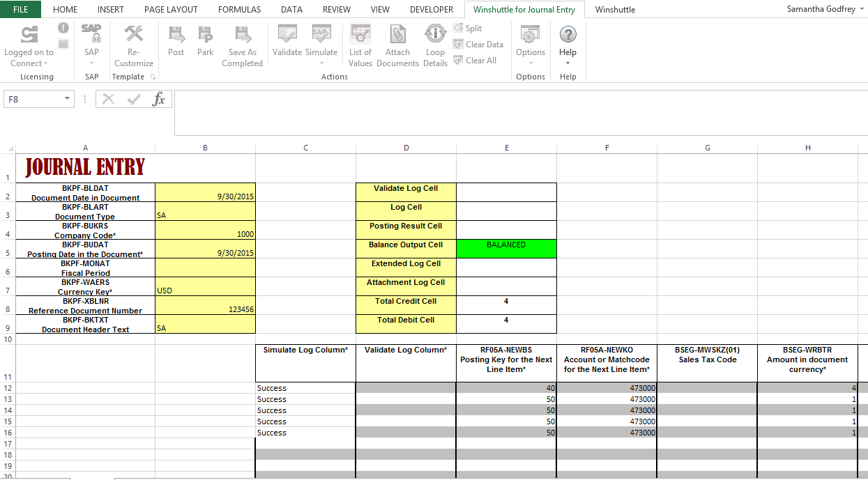Image resolution: width=868 pixels, height=480 pixels.
Task: Select the Winshuttle for Journal Entry tab
Action: point(524,9)
